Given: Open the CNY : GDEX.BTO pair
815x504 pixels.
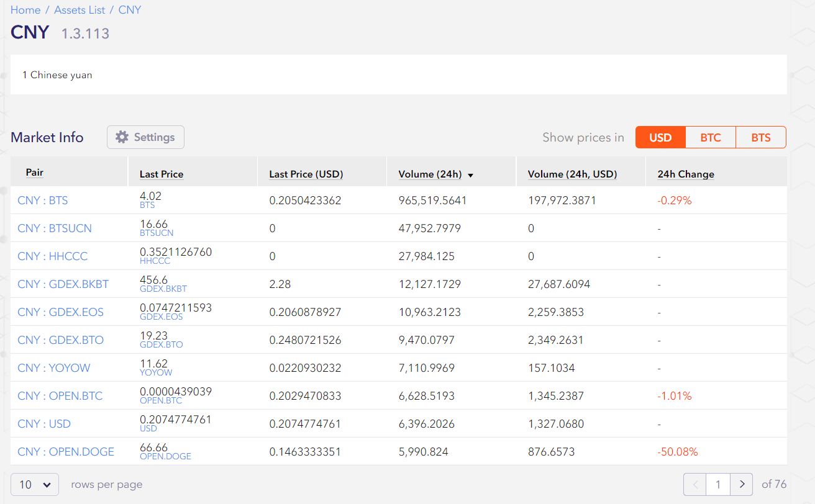Looking at the screenshot, I should 61,340.
